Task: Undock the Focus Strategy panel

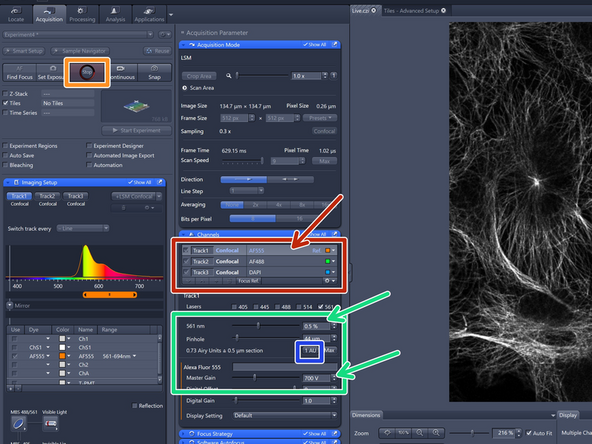Action: pos(335,434)
